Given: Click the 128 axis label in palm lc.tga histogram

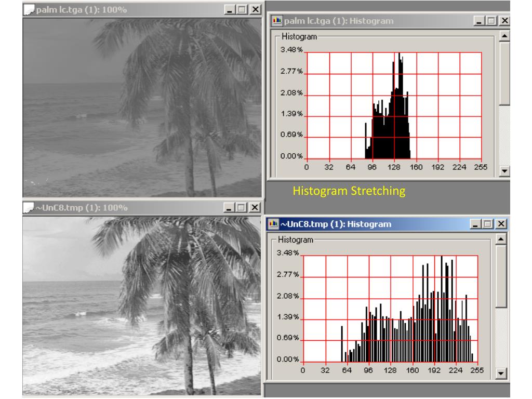Looking at the screenshot, I should point(394,167).
